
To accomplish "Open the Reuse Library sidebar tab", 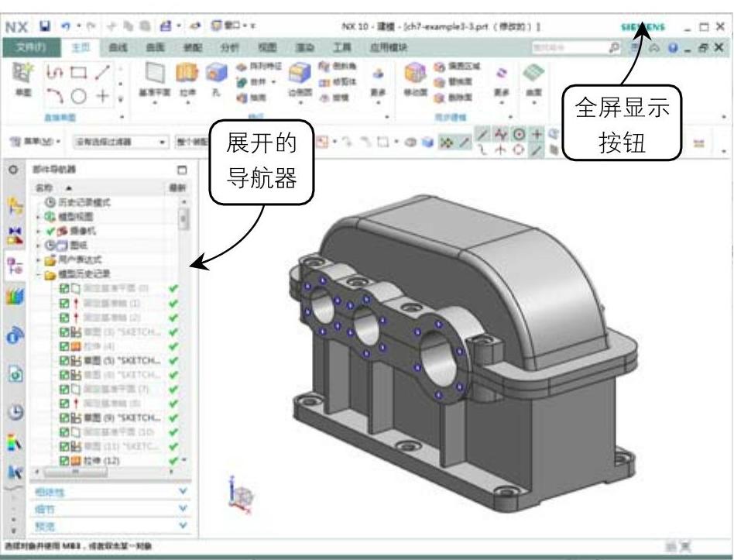I will pyautogui.click(x=15, y=297).
